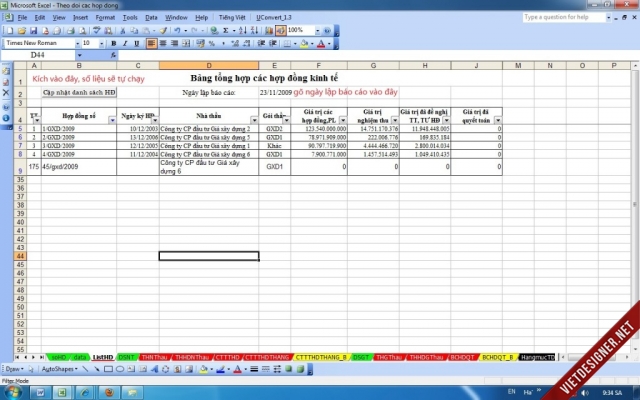The height and width of the screenshot is (400, 640).
Task: Click the Chart Wizard icon
Action: [268, 31]
